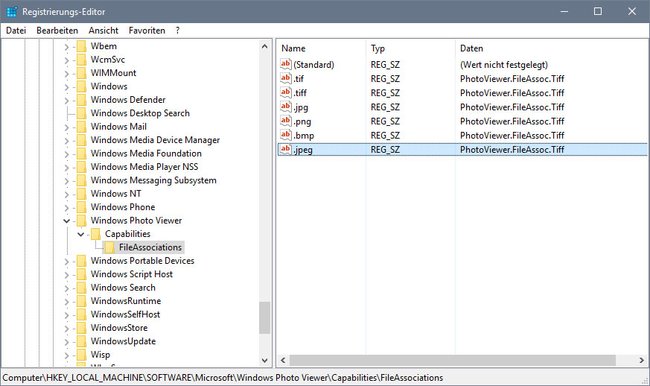The image size is (650, 386).
Task: Maximize the Registrierungs-Editor window
Action: tap(598, 11)
